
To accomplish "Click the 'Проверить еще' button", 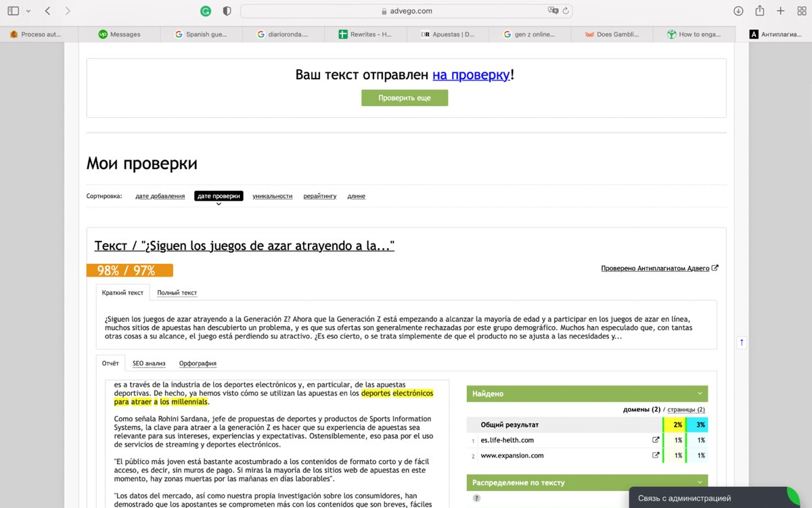I will tap(405, 98).
